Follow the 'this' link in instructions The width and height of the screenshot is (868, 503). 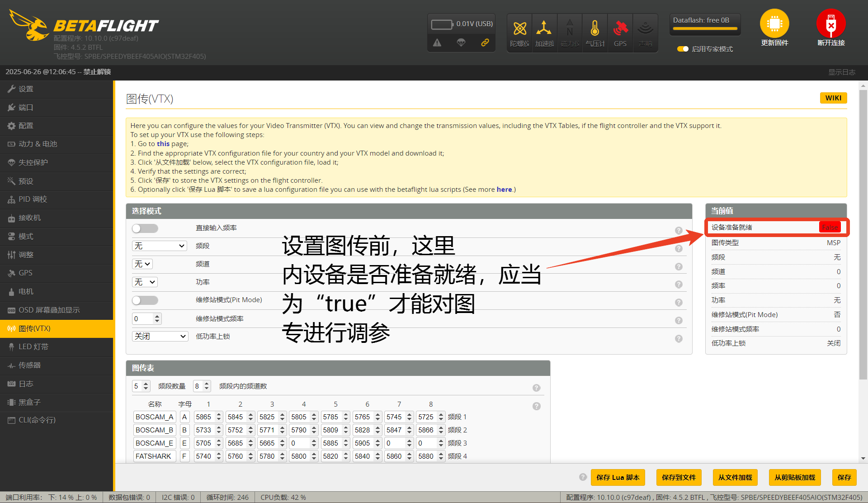tap(163, 144)
